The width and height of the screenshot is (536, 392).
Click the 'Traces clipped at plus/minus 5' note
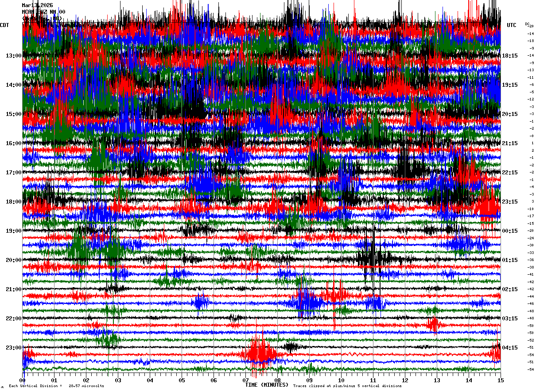(347, 386)
